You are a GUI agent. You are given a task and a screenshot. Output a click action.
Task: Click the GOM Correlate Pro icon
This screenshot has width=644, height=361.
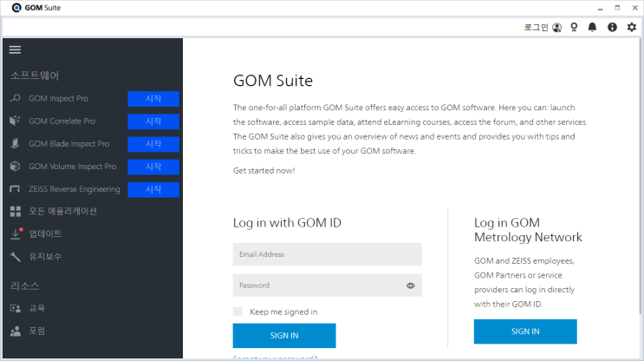(16, 121)
